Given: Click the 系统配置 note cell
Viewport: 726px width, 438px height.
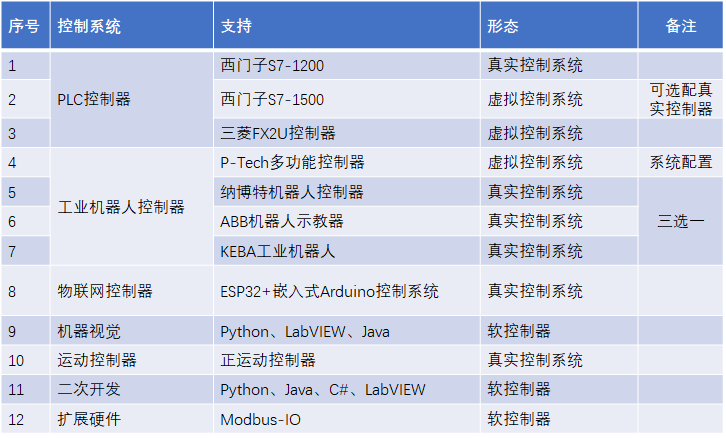Looking at the screenshot, I should pos(681,162).
